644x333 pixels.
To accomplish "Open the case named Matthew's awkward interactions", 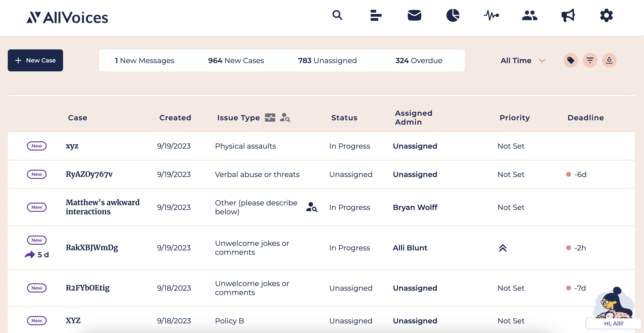I will [103, 207].
